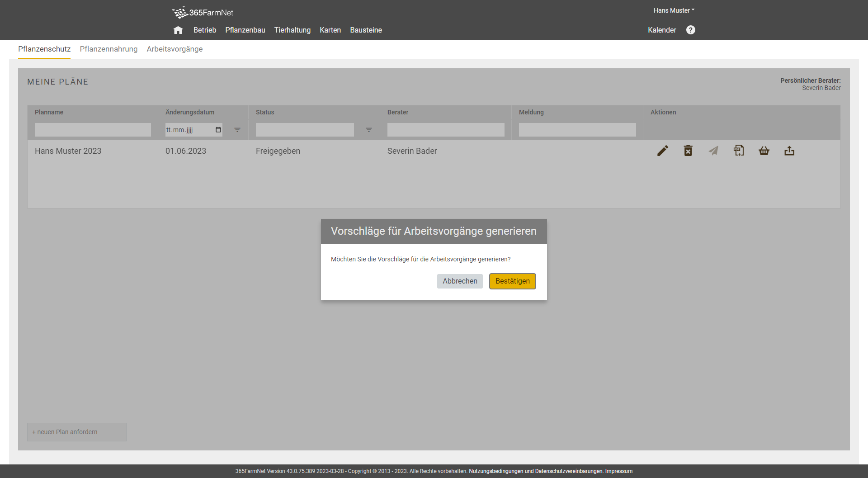
Task: Open the Impressum link in footer
Action: coord(618,471)
